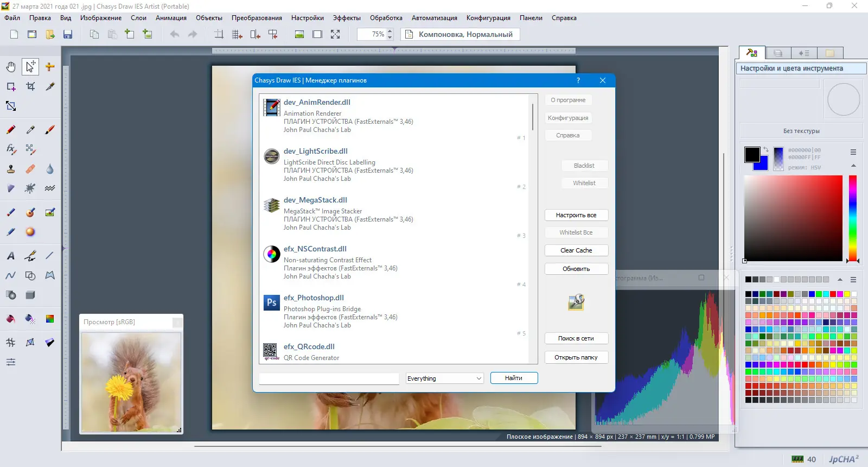The image size is (868, 467).
Task: Click the Компоновка, Нормальный blend mode button
Action: pyautogui.click(x=460, y=34)
